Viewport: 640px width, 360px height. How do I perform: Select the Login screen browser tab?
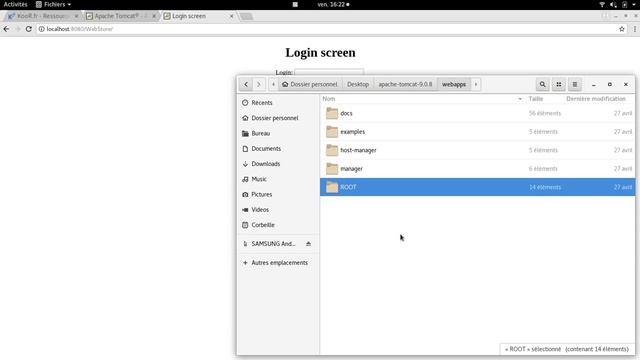click(x=198, y=16)
